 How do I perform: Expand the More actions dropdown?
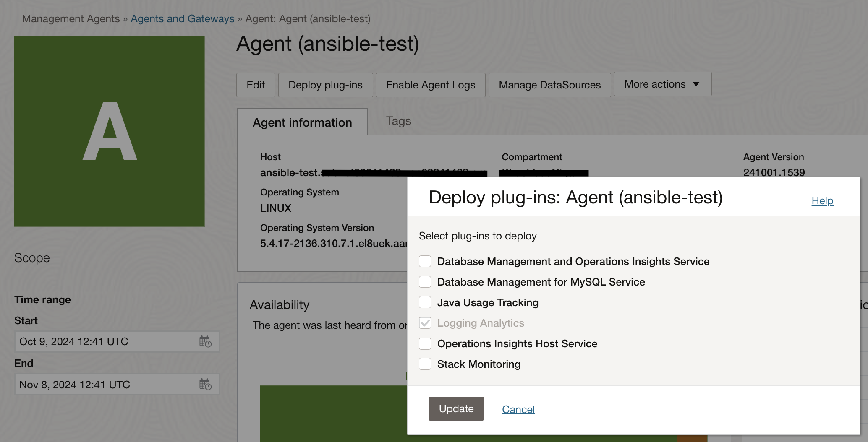click(662, 84)
